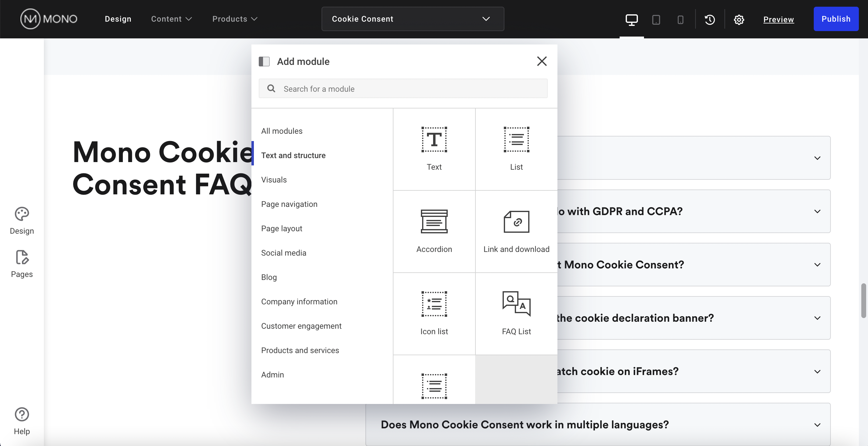Select the Products and services category

(x=300, y=350)
